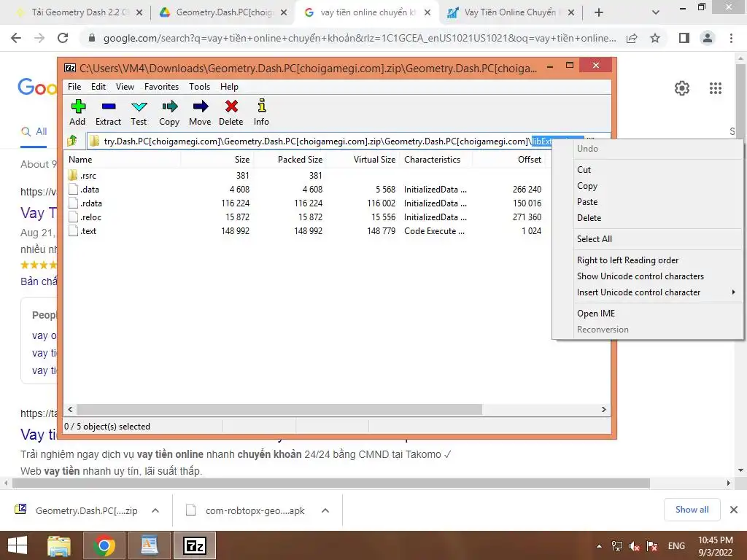Click the Add toolbar icon in 7-Zip
747x560 pixels.
tap(78, 106)
